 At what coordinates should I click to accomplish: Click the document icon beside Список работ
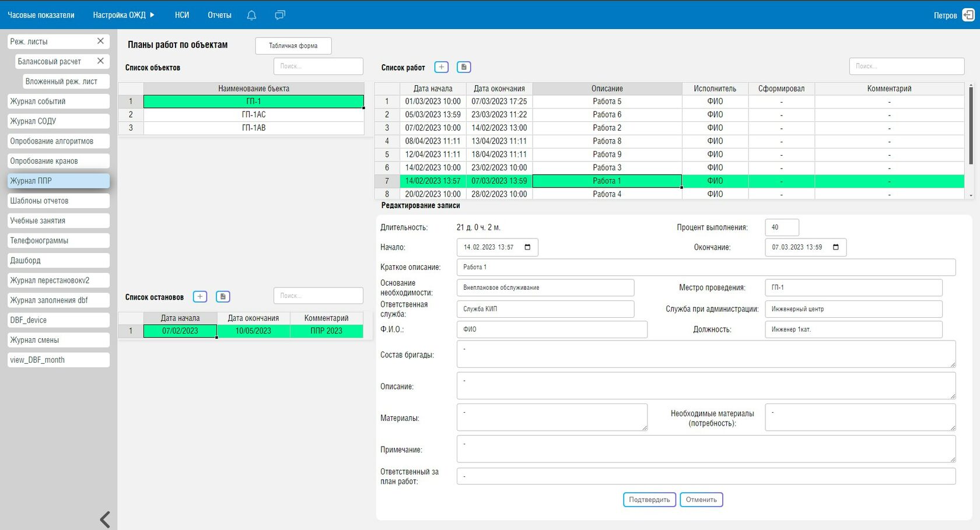(464, 67)
